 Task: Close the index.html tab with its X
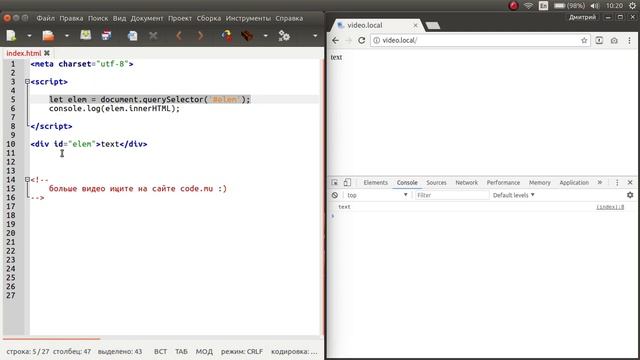(47, 53)
